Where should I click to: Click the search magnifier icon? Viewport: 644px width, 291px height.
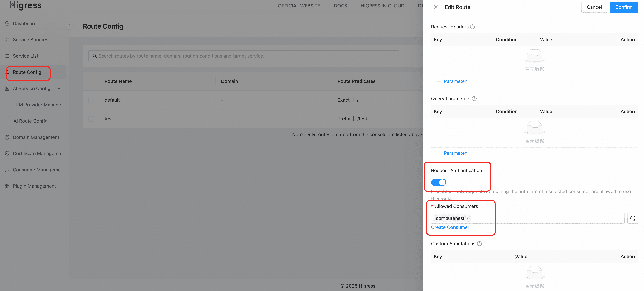tap(94, 56)
